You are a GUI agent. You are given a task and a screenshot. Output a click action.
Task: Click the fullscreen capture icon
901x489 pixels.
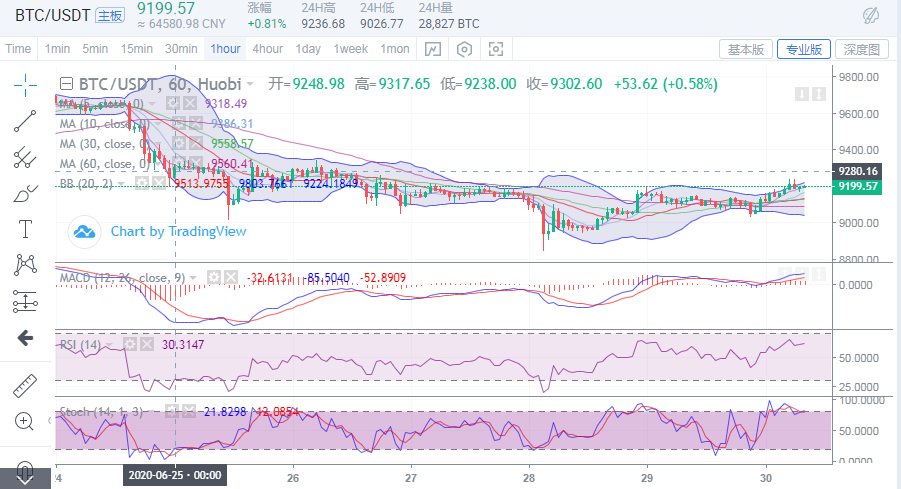coord(496,49)
